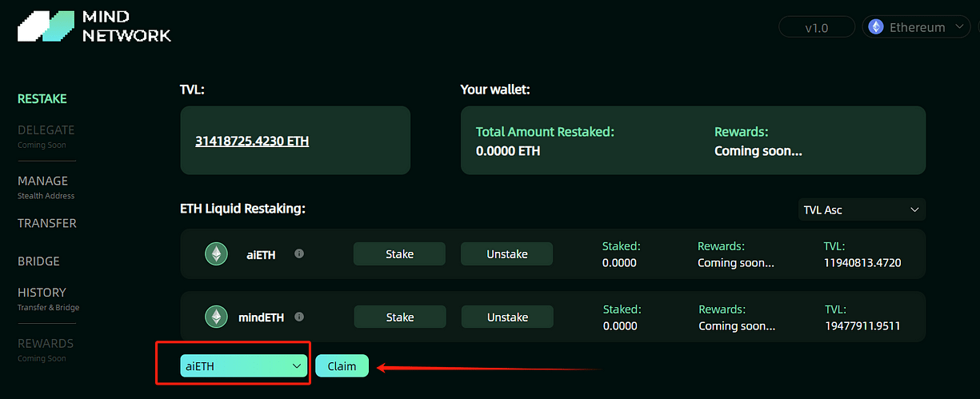Open the 31418725.4230 ETH TVL link

(252, 141)
